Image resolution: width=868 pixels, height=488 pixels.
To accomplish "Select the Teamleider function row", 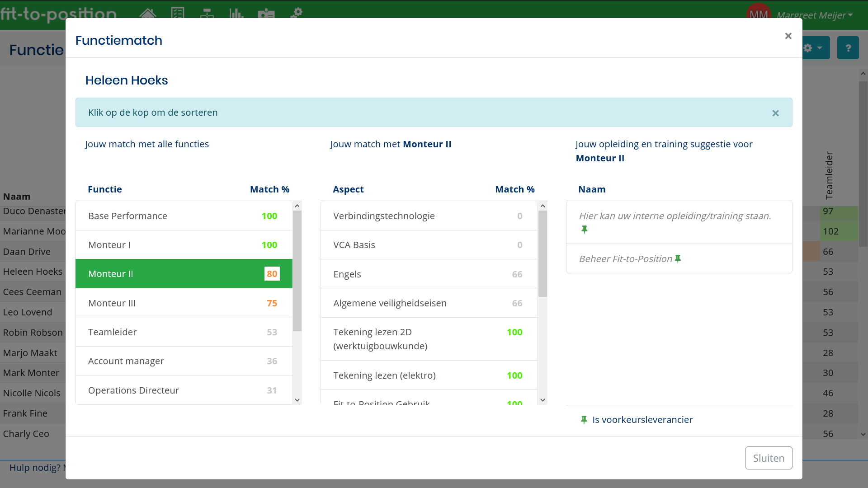I will pos(184,332).
